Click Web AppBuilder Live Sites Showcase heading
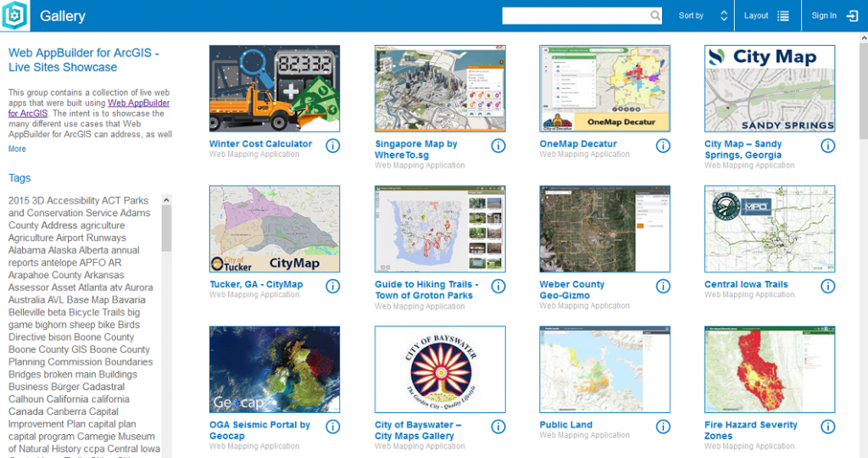This screenshot has width=868, height=458. [84, 60]
